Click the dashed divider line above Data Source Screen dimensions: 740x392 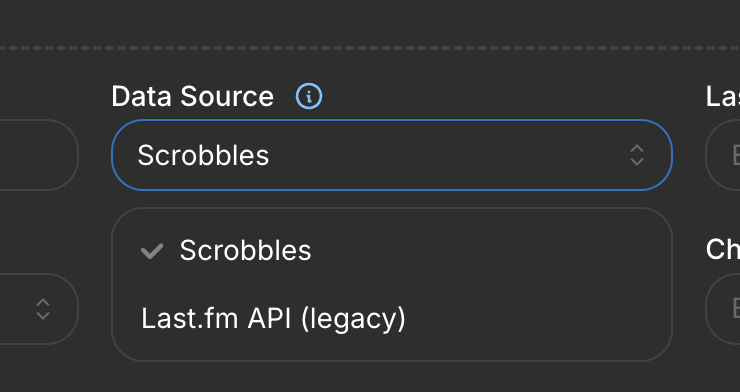click(x=370, y=48)
